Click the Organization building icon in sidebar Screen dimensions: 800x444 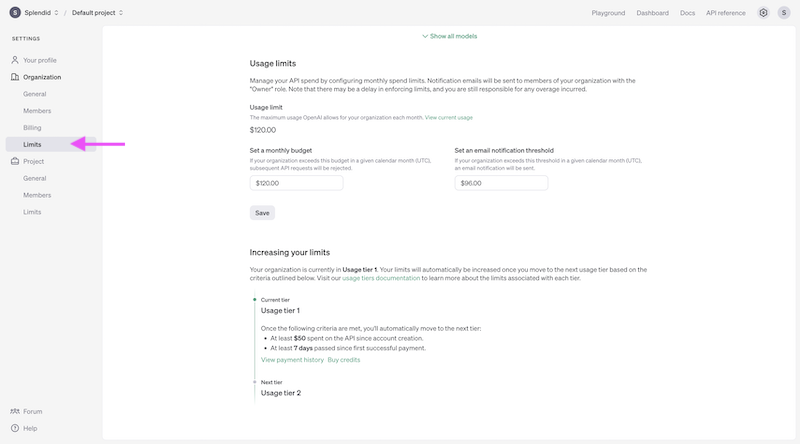[x=15, y=77]
